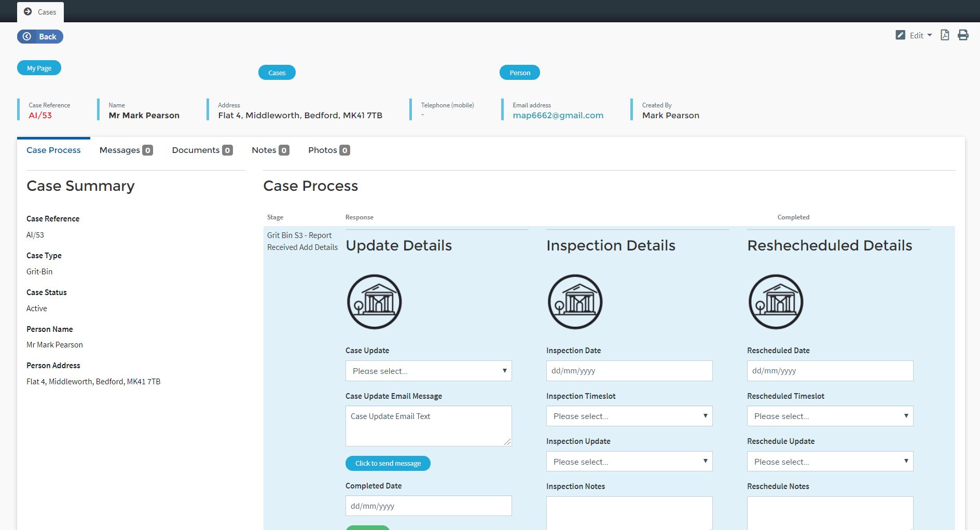The width and height of the screenshot is (980, 530).
Task: Open the Photos tab
Action: coord(328,150)
